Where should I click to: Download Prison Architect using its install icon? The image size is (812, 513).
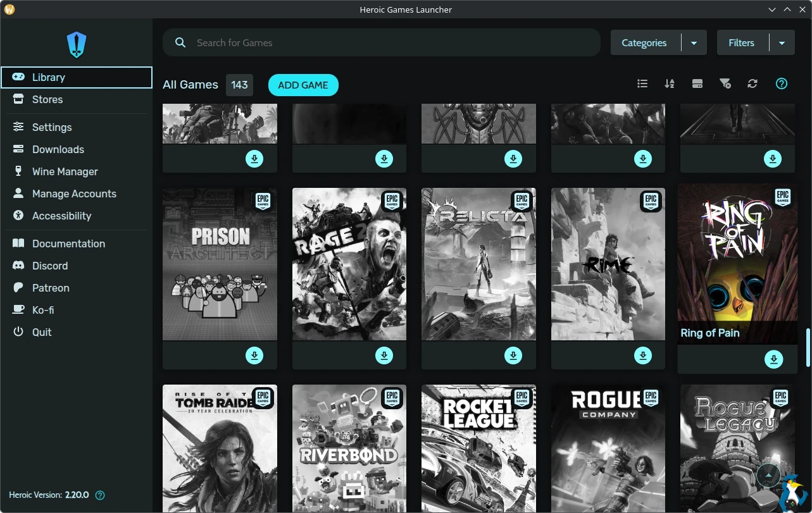tap(254, 355)
